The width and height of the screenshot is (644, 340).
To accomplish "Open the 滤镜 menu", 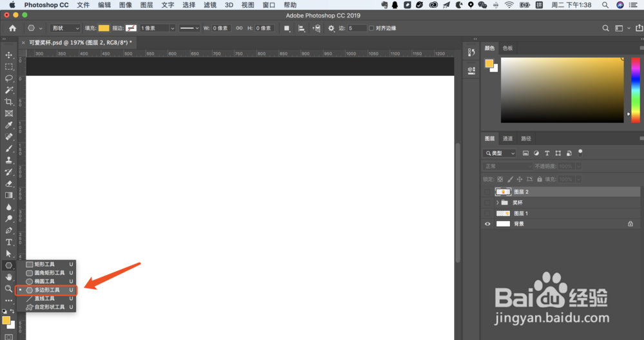I will pyautogui.click(x=210, y=5).
